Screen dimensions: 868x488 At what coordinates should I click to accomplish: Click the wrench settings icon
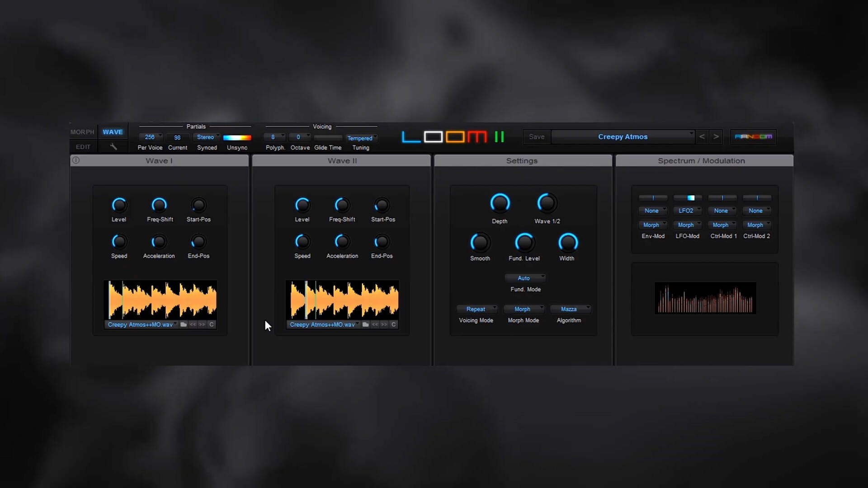coord(113,147)
